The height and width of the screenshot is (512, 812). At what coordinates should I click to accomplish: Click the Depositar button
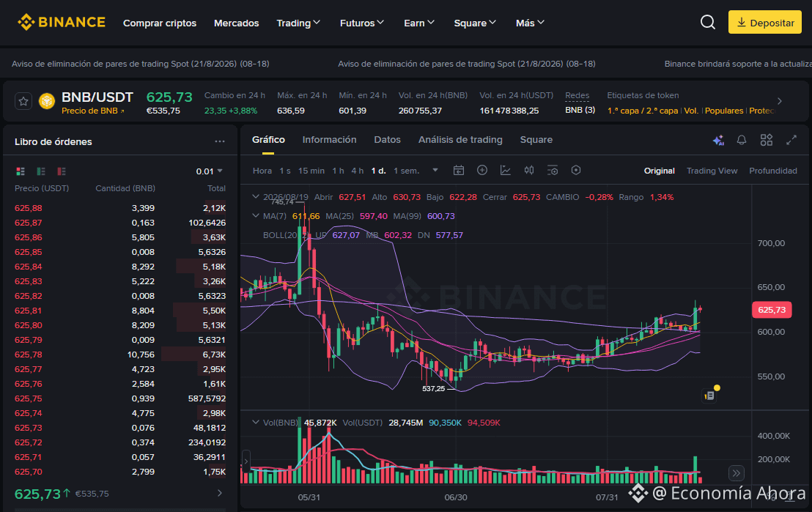(x=764, y=22)
